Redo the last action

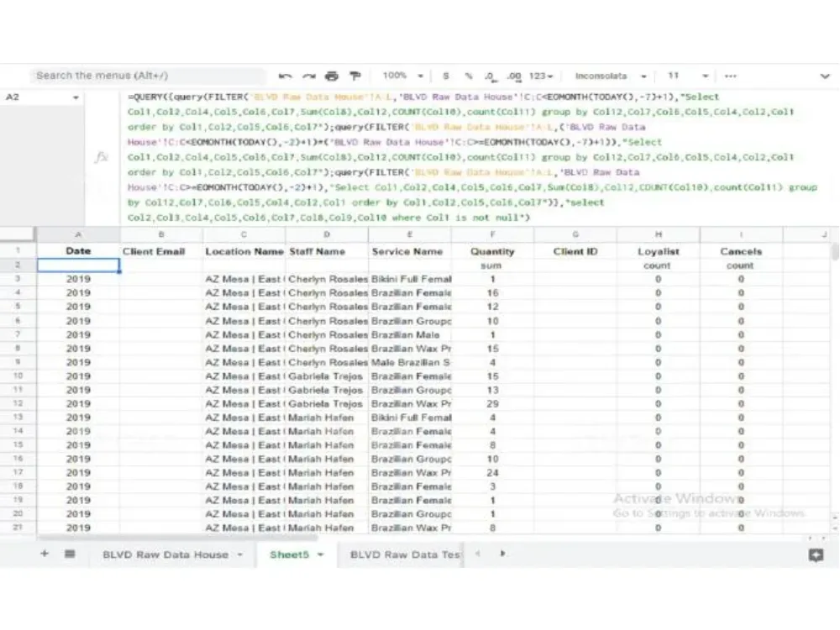click(307, 76)
